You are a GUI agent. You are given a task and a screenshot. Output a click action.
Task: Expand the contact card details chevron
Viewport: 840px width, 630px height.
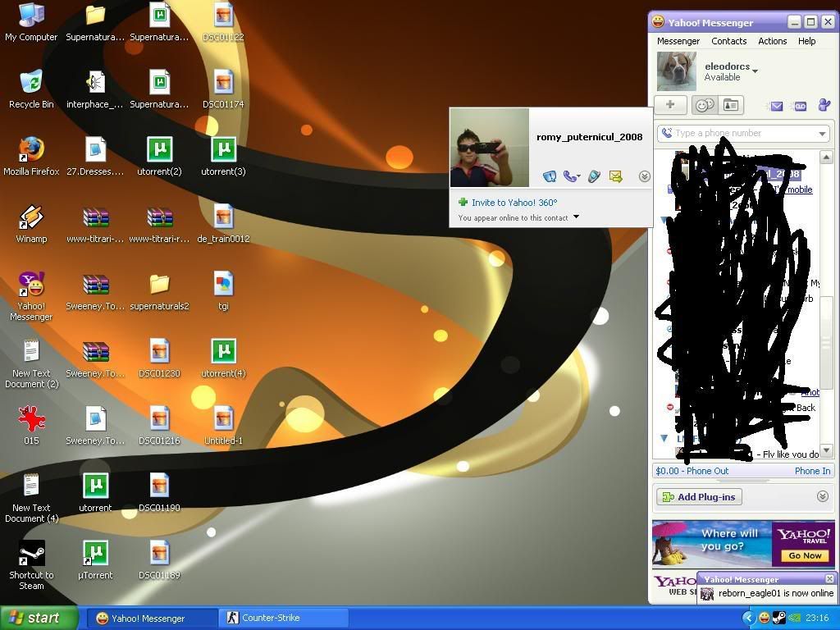[x=645, y=176]
